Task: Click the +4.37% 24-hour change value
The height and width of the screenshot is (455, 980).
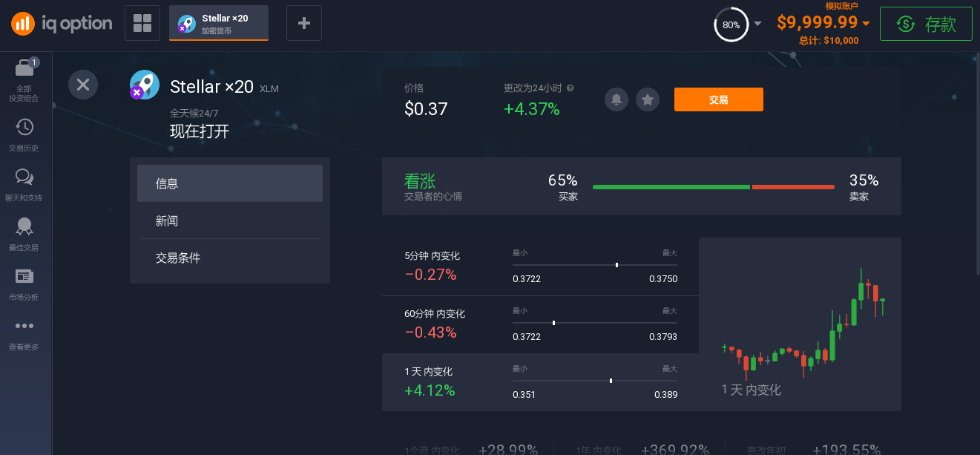Action: pyautogui.click(x=532, y=109)
